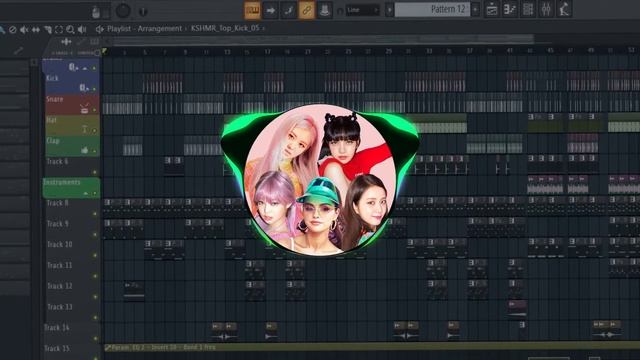Click the stamp tool icon
This screenshot has width=640, height=360.
(324, 11)
